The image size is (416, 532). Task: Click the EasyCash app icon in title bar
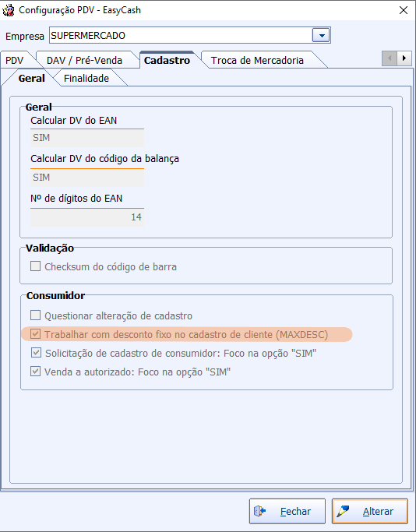9,10
